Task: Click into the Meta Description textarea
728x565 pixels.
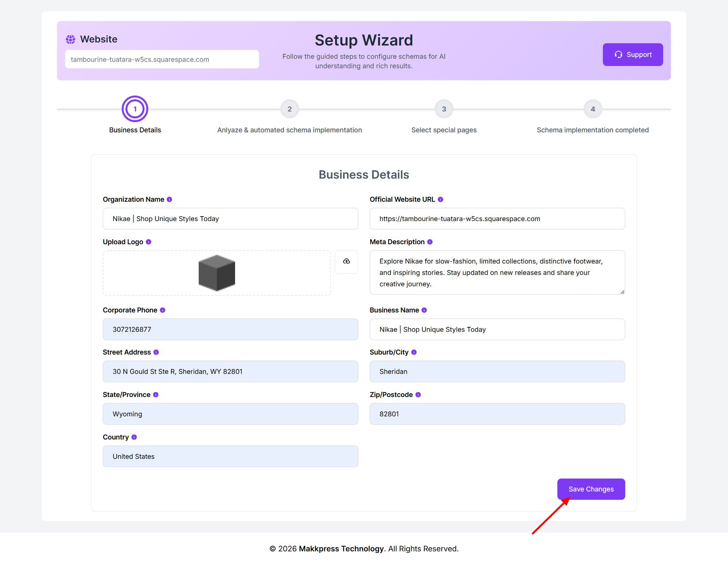Action: click(x=497, y=273)
